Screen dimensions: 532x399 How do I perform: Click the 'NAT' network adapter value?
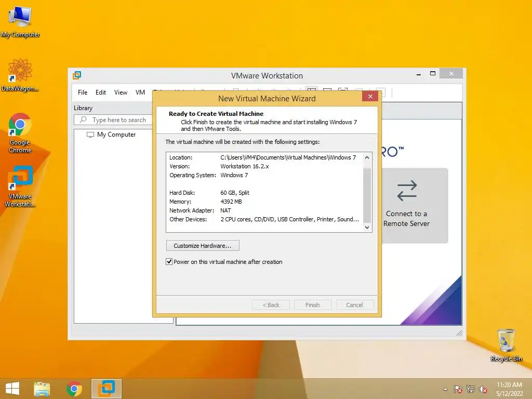coord(225,210)
